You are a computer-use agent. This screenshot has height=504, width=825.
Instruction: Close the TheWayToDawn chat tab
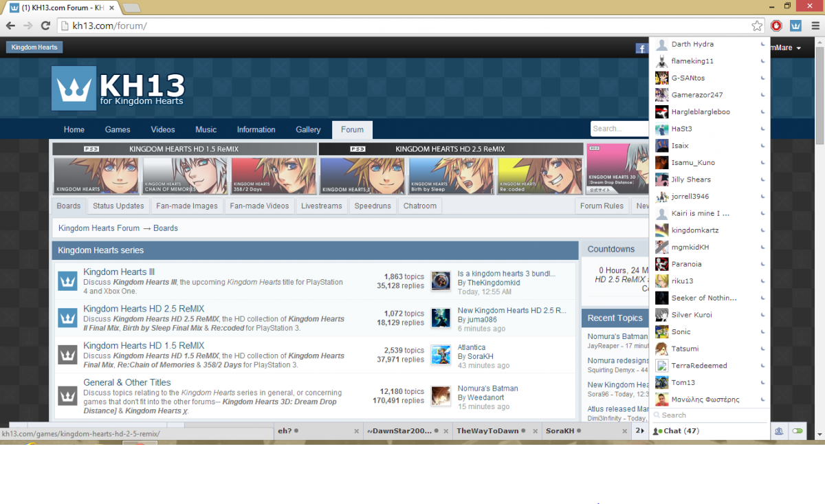point(534,431)
